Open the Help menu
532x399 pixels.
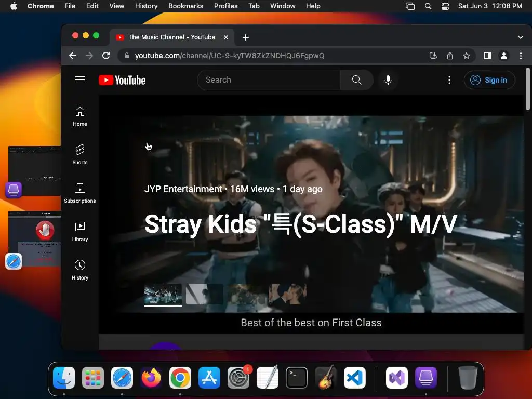pyautogui.click(x=313, y=6)
